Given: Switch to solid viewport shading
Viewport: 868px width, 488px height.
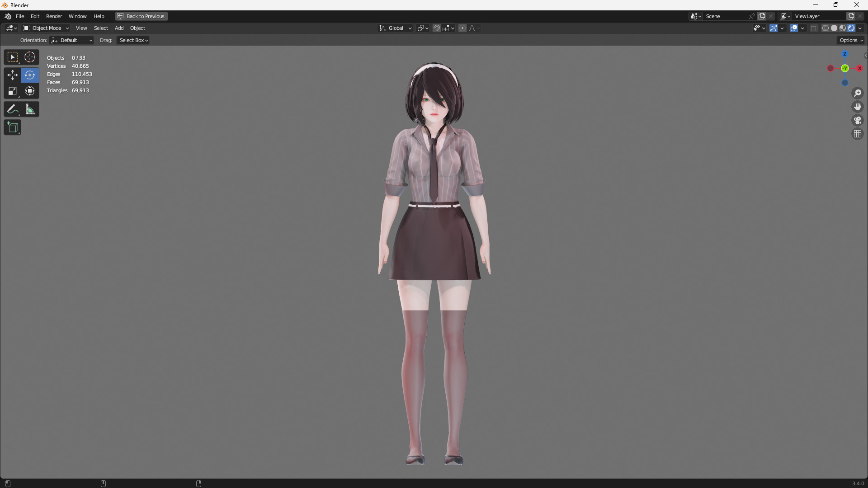Looking at the screenshot, I should pyautogui.click(x=834, y=28).
